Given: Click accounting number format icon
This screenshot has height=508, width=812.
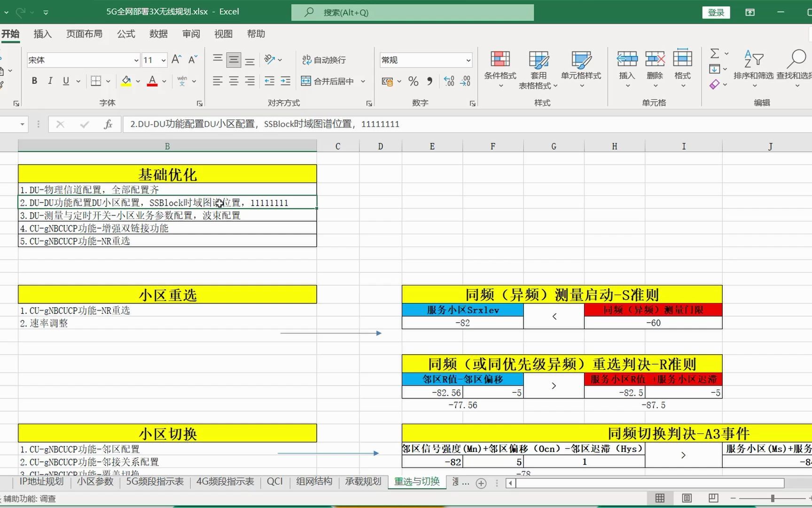Looking at the screenshot, I should click(387, 81).
